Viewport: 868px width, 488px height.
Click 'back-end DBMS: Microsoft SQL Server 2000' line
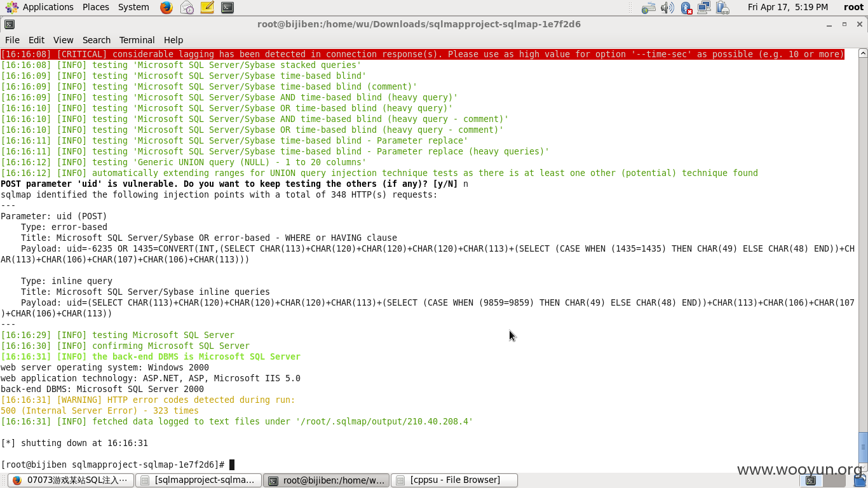click(102, 389)
